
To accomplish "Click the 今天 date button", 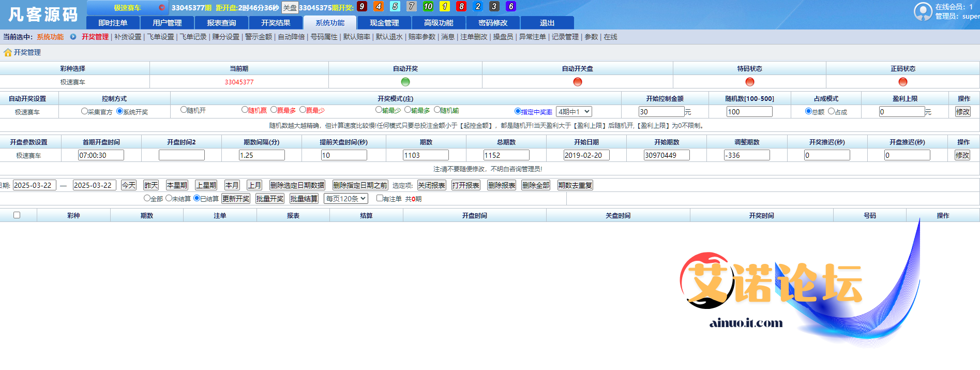I will (x=129, y=185).
